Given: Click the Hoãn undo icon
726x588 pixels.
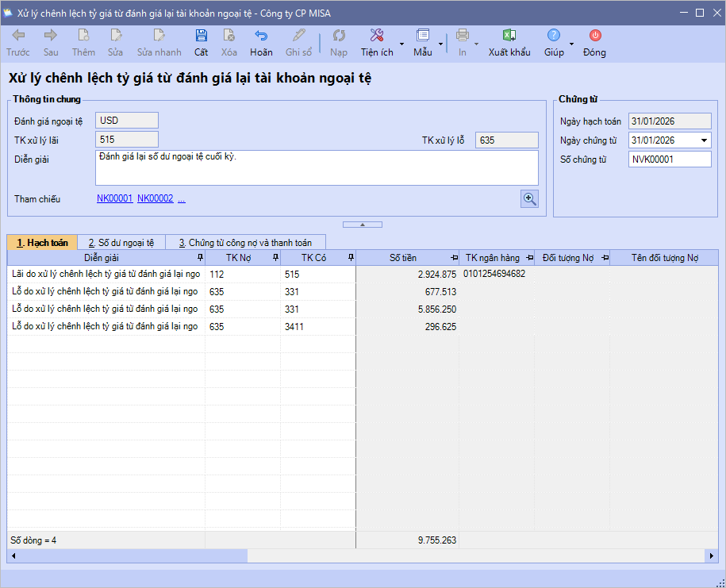Looking at the screenshot, I should 261,36.
